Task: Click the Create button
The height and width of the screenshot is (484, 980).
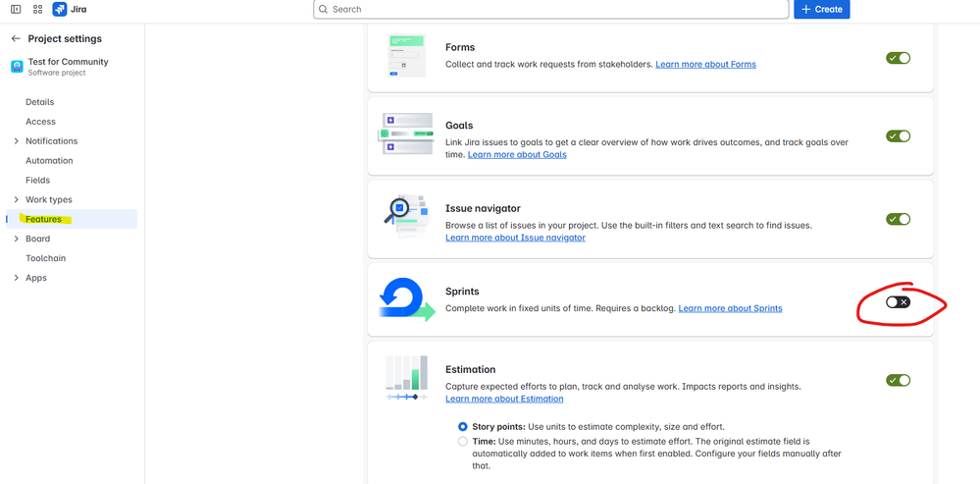Action: [822, 10]
